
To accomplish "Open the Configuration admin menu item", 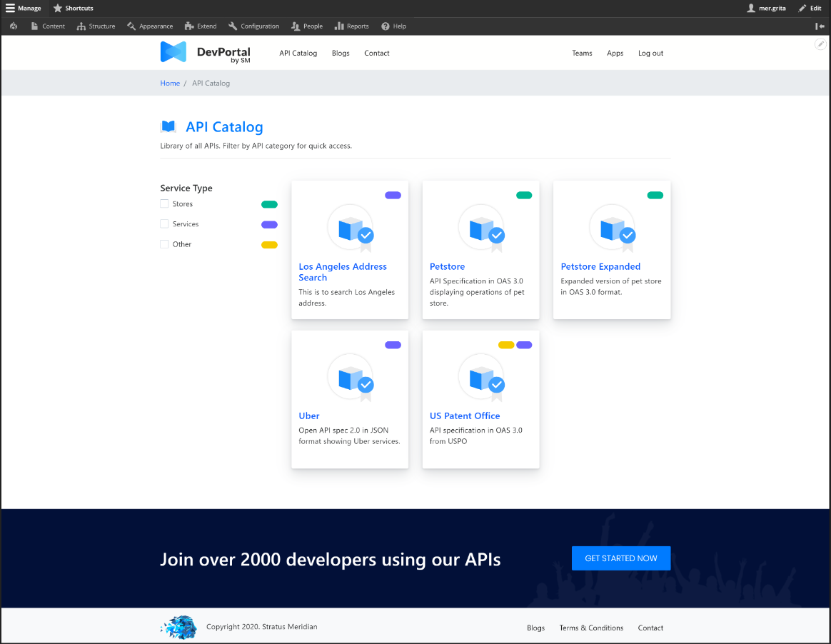I will tap(254, 26).
